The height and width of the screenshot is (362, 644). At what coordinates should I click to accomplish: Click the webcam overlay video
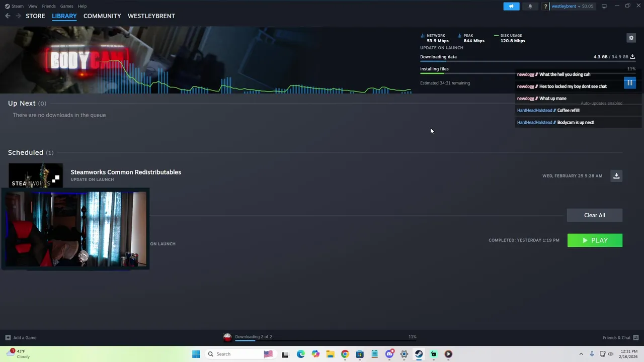75,229
